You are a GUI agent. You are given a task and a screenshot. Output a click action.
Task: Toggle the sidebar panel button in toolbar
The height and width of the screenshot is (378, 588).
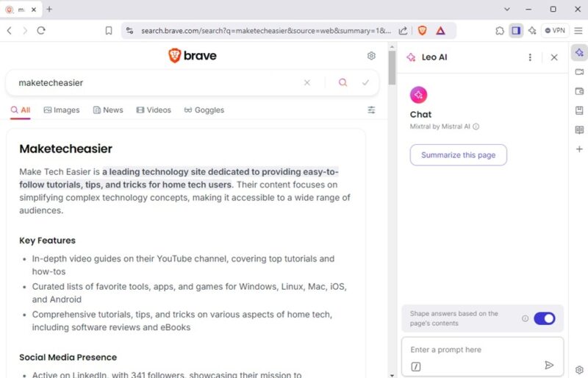coord(516,30)
